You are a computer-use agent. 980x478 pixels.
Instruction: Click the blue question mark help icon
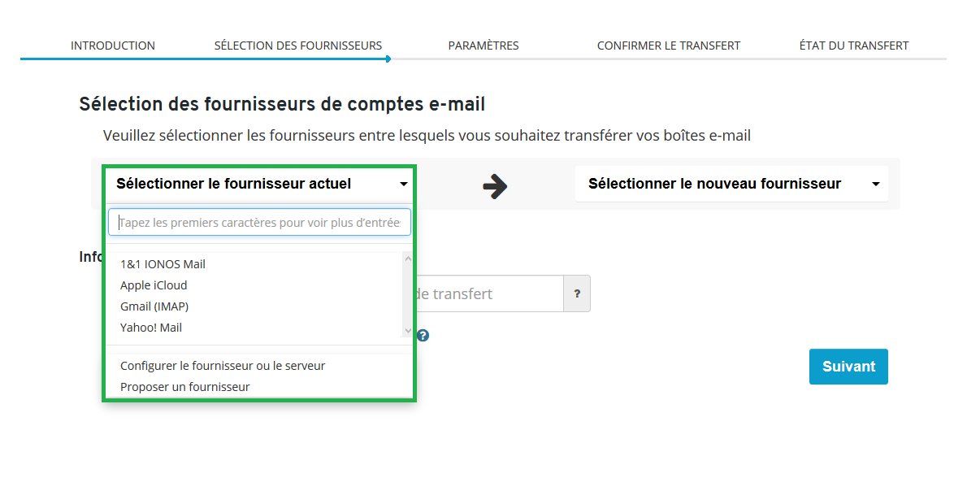423,335
